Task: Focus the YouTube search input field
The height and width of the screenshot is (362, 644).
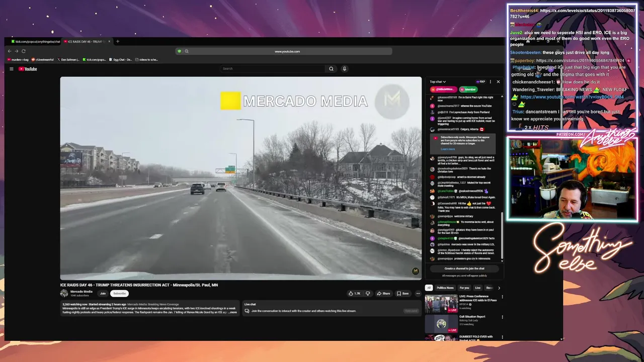Action: coord(272,69)
